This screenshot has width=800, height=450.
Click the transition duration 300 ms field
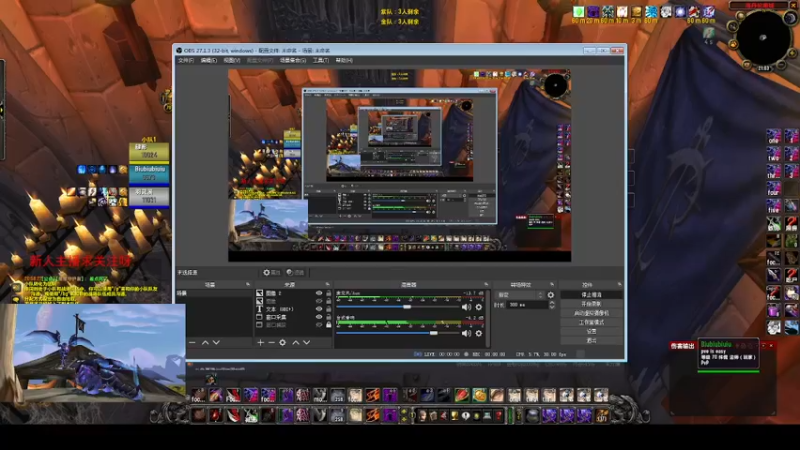point(527,305)
